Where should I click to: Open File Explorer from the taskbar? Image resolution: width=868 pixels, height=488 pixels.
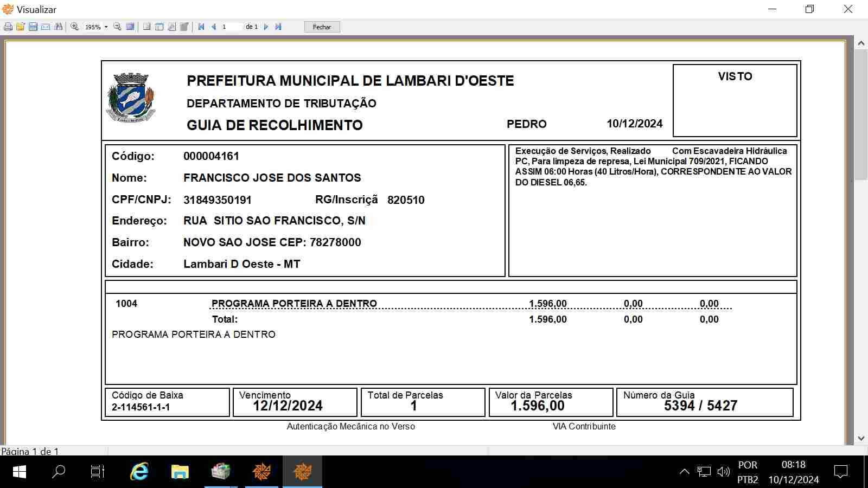click(x=180, y=472)
